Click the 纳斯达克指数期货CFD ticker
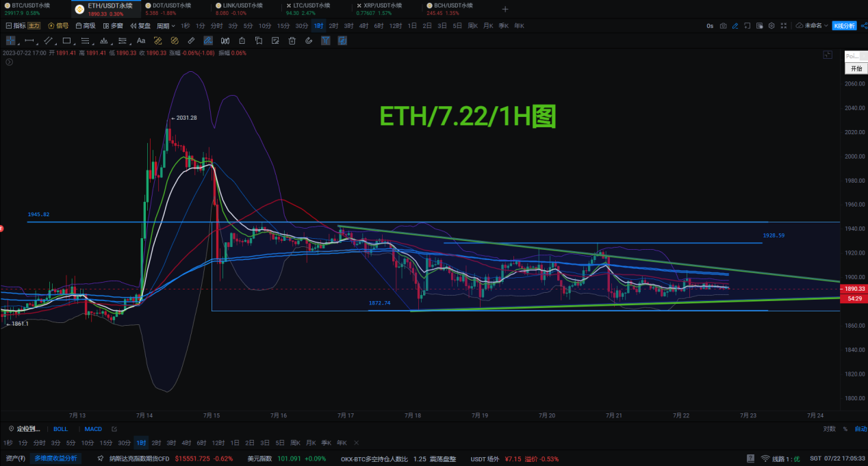Image resolution: width=868 pixels, height=466 pixels. click(x=140, y=458)
